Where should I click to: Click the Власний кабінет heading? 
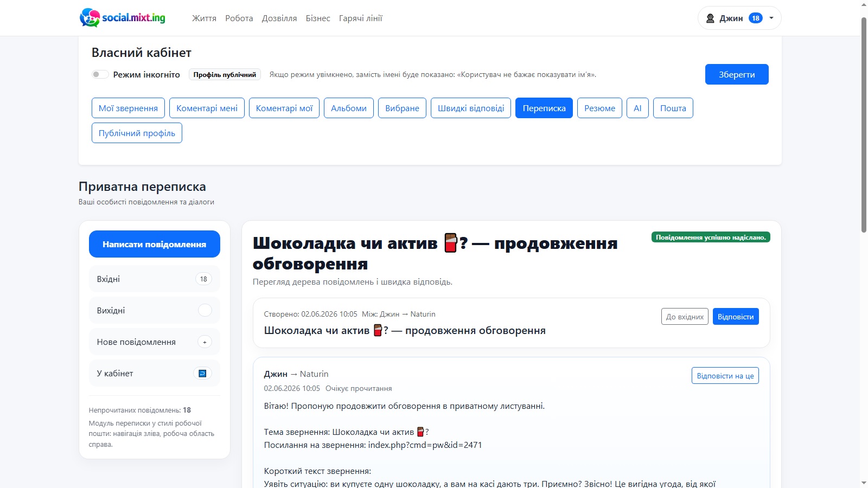(141, 53)
